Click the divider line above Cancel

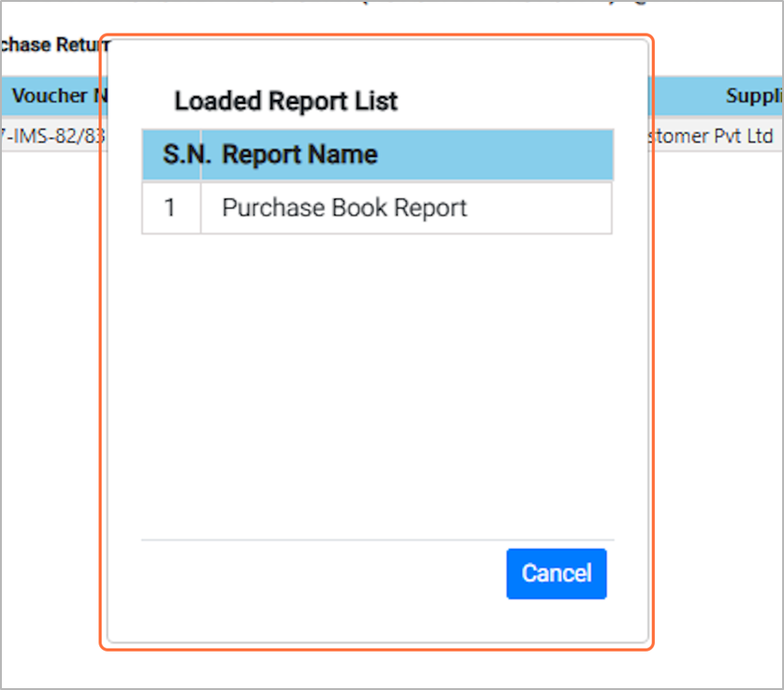[x=374, y=539]
